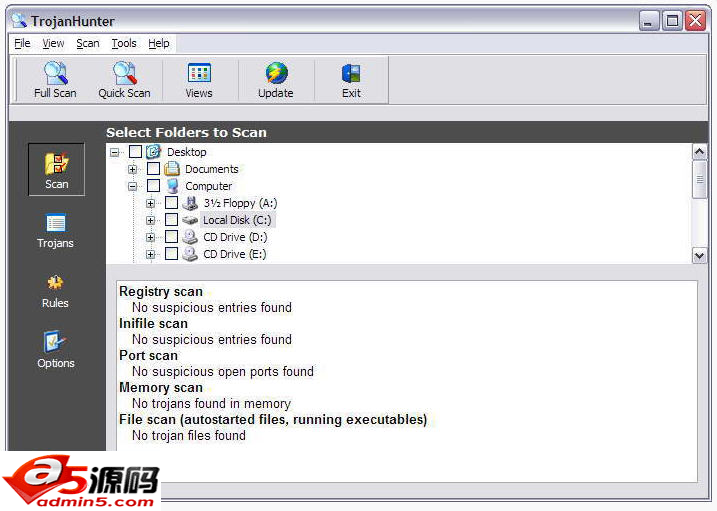Open the Trojans sidebar panel

[55, 231]
